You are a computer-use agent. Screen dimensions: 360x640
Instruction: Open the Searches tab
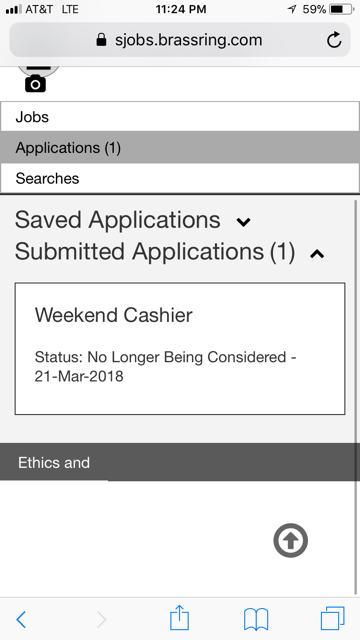(180, 178)
